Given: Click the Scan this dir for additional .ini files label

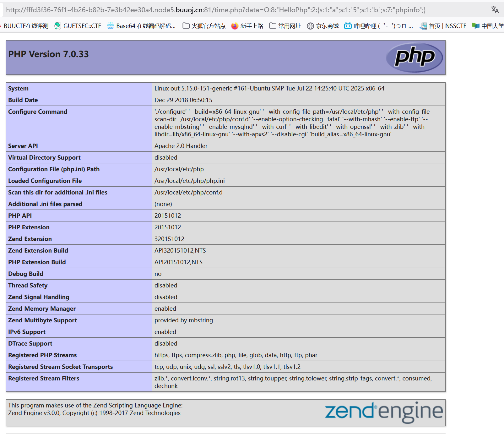Looking at the screenshot, I should click(58, 192).
